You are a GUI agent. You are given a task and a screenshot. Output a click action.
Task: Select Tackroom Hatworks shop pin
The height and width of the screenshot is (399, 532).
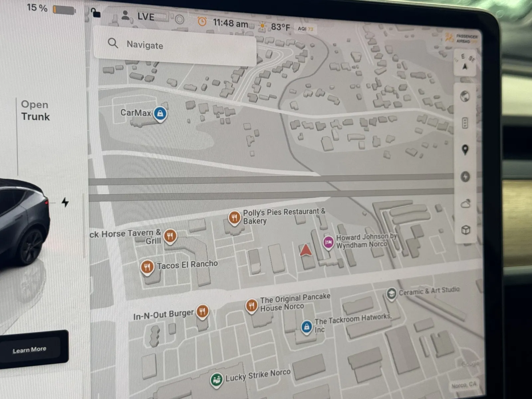306,328
